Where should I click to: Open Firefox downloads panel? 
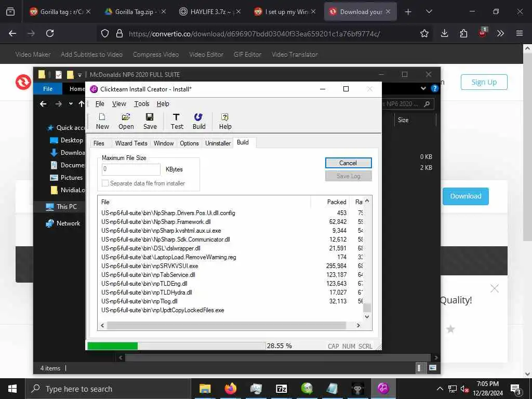click(445, 33)
